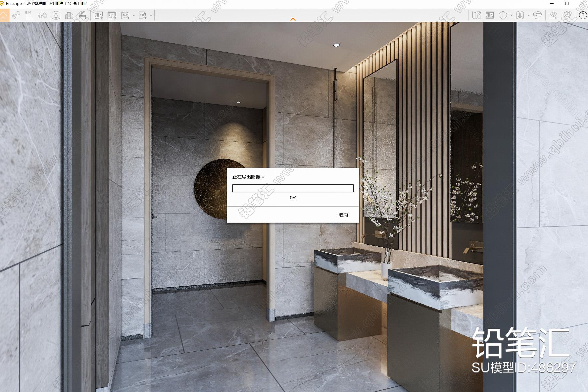
Task: Maximize the Enscape window
Action: pos(567,4)
